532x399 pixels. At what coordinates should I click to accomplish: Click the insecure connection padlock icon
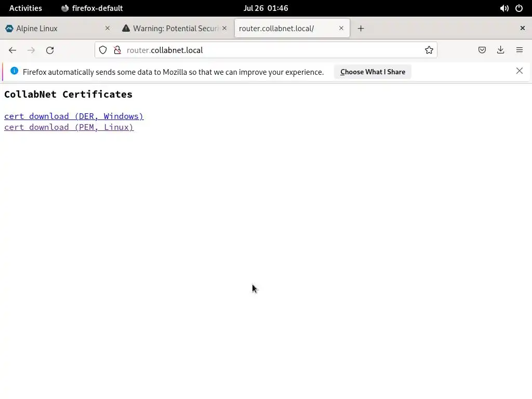point(117,50)
